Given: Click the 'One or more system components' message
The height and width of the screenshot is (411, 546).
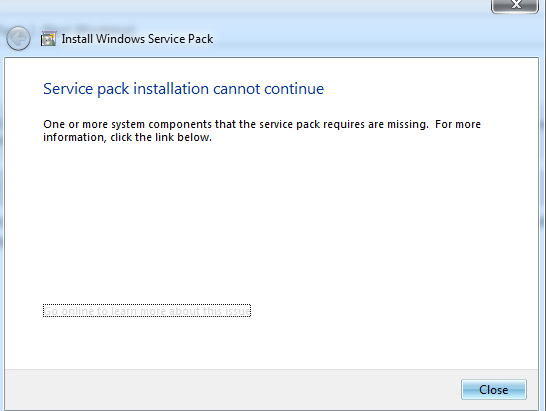Looking at the screenshot, I should point(262,131).
